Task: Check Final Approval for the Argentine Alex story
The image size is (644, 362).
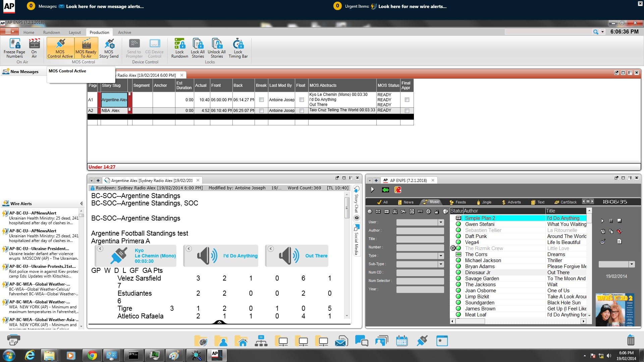Action: coord(407,100)
